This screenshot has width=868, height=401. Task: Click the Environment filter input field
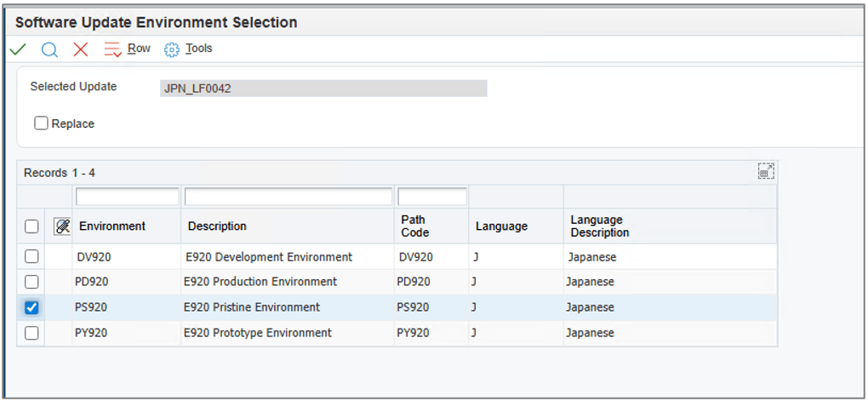click(x=128, y=197)
